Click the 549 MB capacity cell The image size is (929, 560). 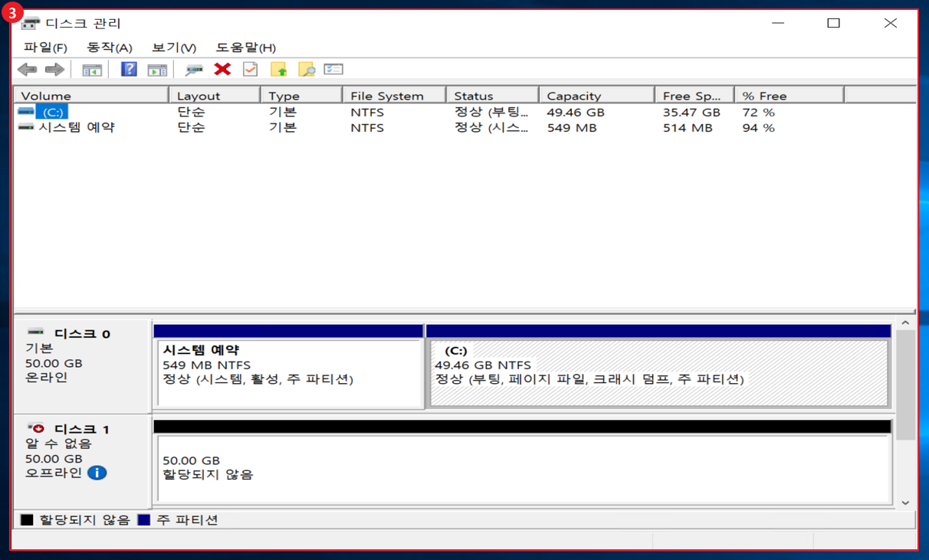pyautogui.click(x=572, y=127)
